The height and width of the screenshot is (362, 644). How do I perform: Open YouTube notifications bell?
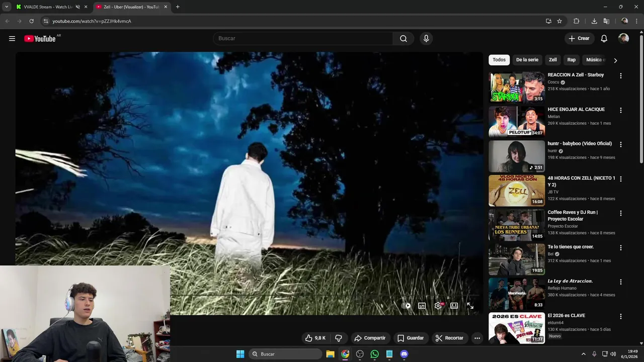pyautogui.click(x=604, y=39)
